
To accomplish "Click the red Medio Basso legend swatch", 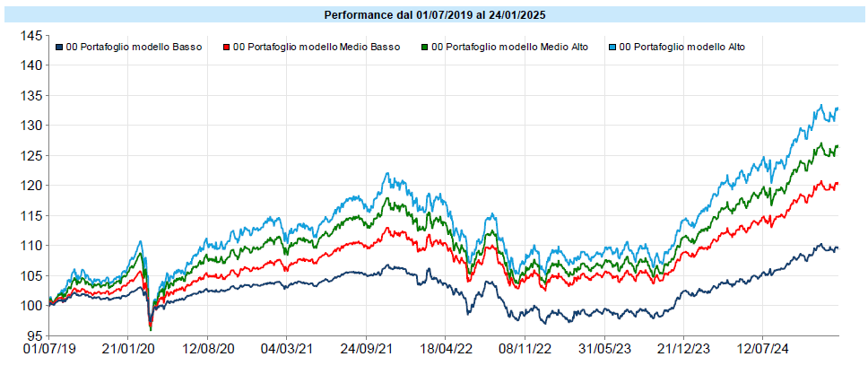I will [x=227, y=48].
